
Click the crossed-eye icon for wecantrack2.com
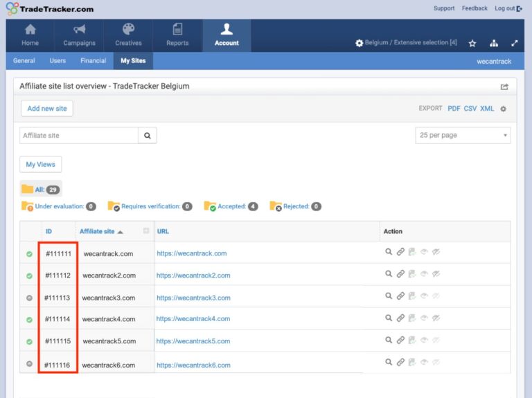(436, 273)
